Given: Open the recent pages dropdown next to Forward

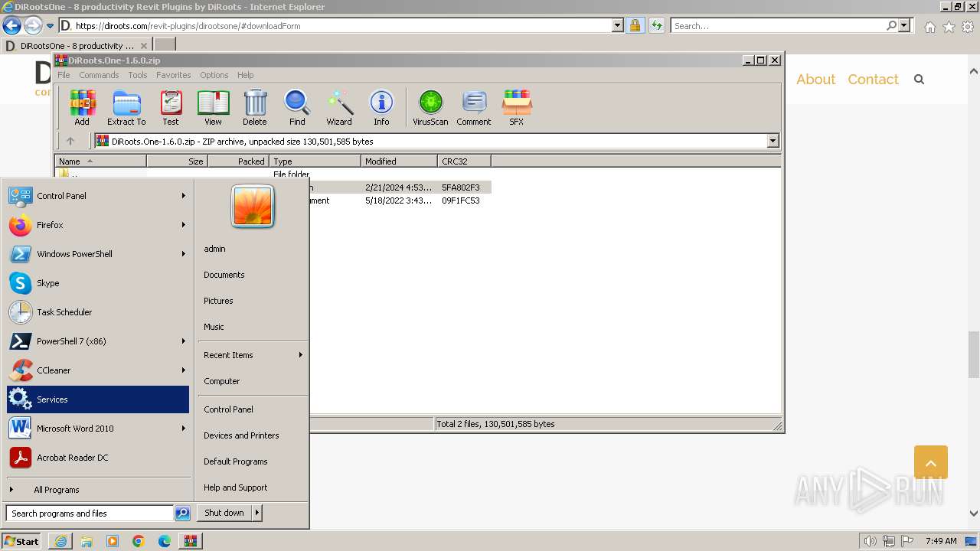Looking at the screenshot, I should (x=51, y=25).
